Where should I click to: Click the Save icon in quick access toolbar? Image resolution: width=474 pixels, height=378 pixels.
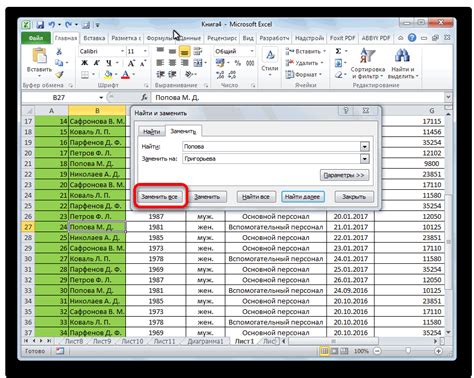click(x=40, y=25)
